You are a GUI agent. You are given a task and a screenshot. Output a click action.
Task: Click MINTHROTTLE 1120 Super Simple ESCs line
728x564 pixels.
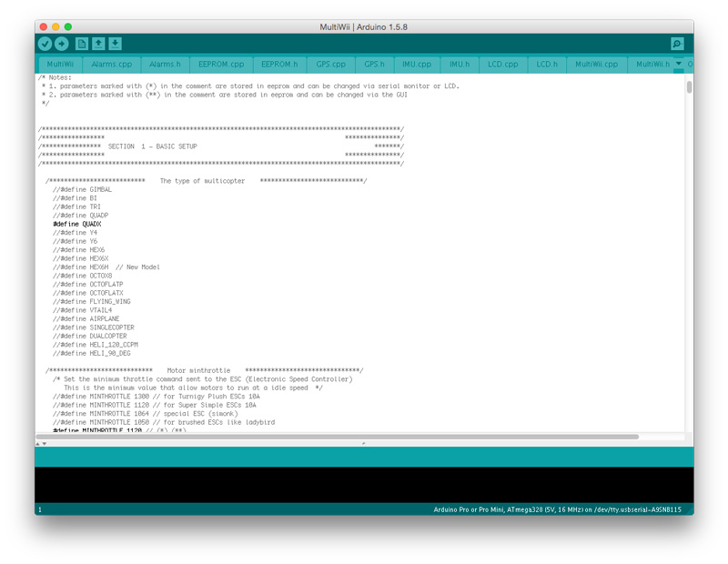click(154, 405)
